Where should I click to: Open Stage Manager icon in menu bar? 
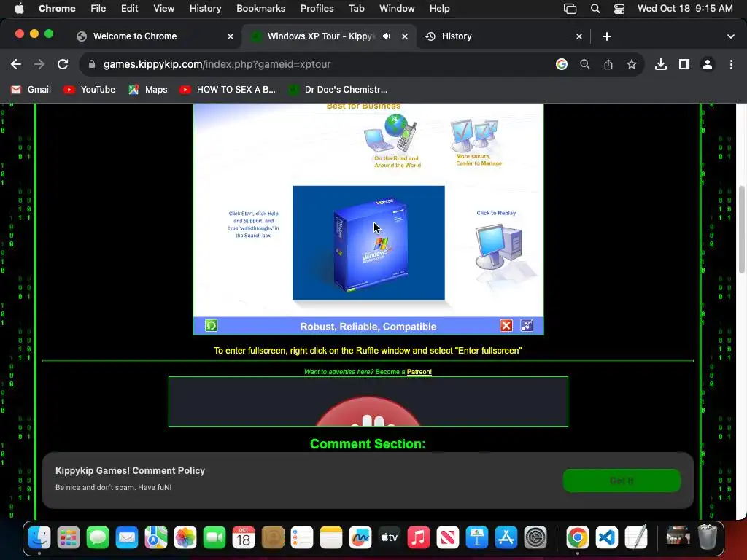(570, 9)
